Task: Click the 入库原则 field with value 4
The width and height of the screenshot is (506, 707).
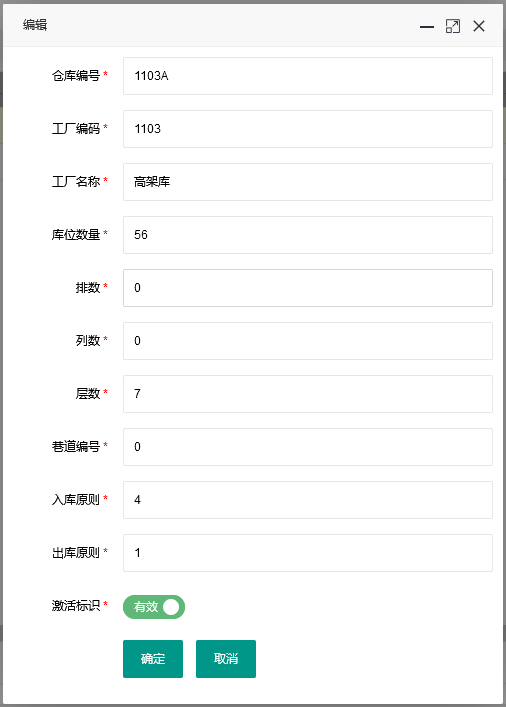Action: point(308,500)
